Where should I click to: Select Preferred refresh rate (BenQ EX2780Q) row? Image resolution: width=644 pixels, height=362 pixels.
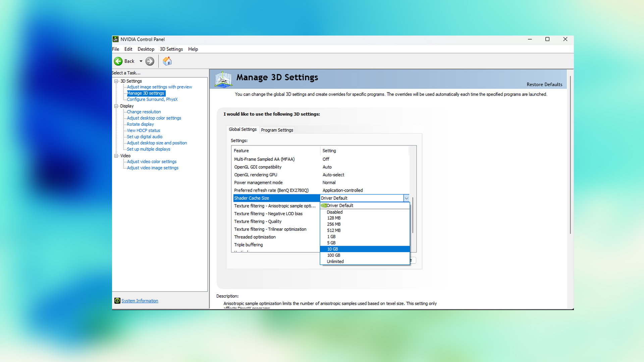[x=321, y=190]
